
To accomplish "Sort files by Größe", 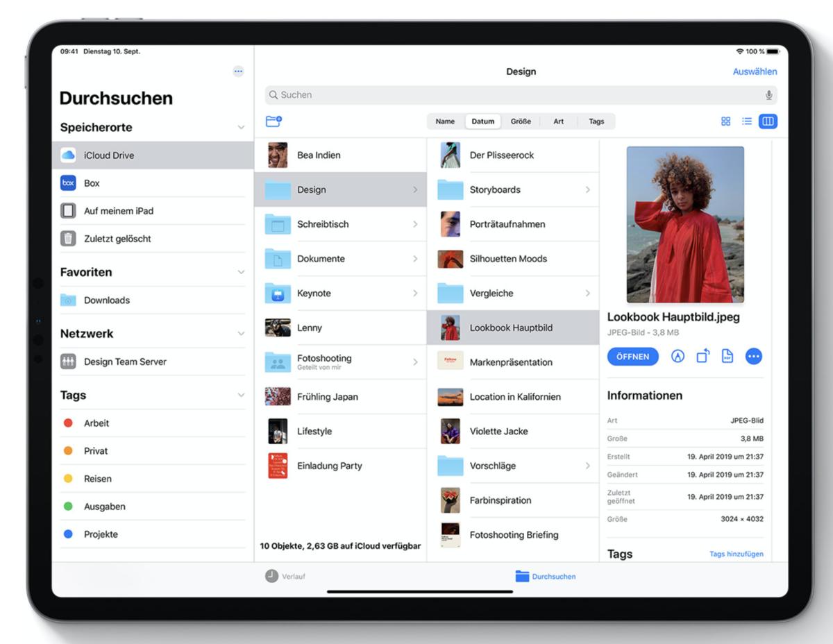I will (x=521, y=121).
